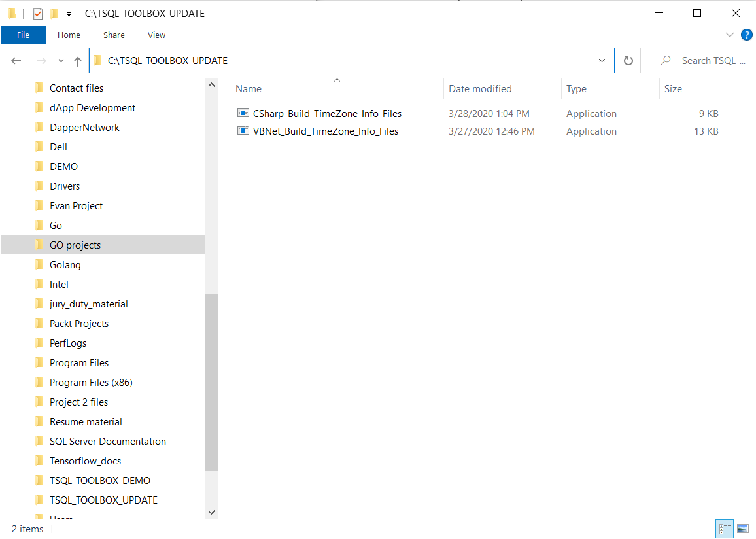
Task: Click the Properties quick access checkmark icon
Action: (38, 14)
